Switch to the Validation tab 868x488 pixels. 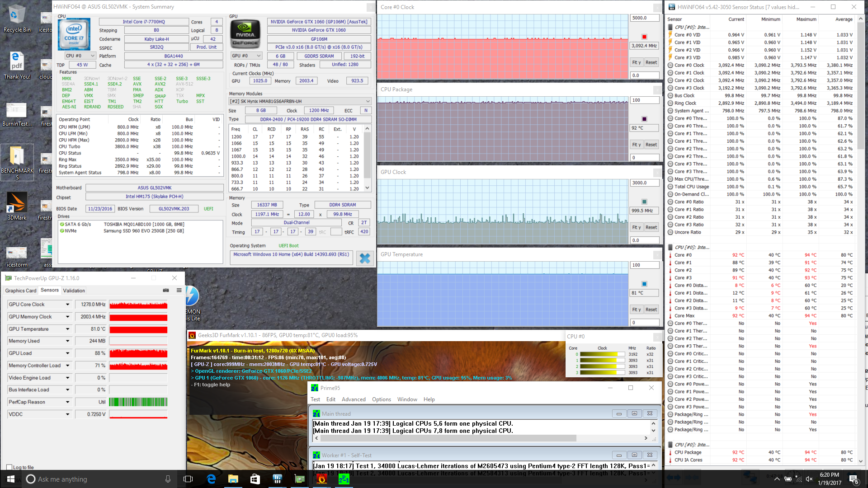(74, 291)
